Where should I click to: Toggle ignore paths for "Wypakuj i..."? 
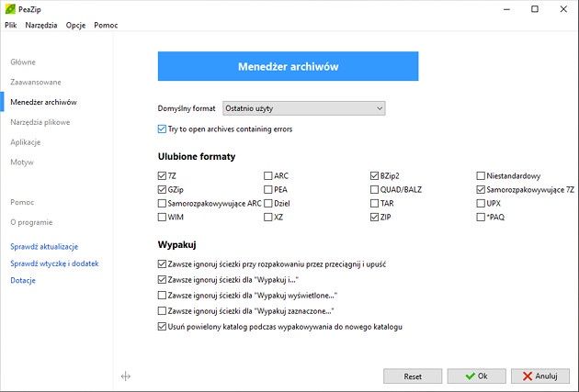[x=162, y=279]
